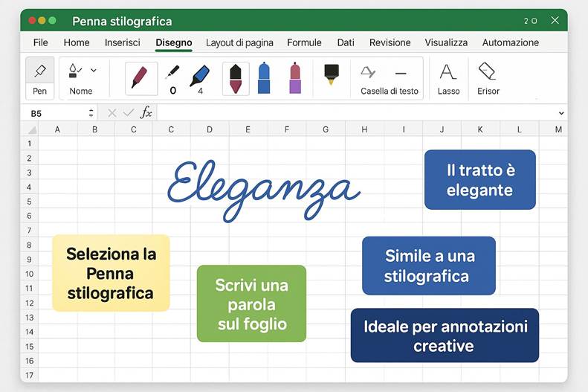588x392 pixels.
Task: Select the black and red marker
Action: 236,78
